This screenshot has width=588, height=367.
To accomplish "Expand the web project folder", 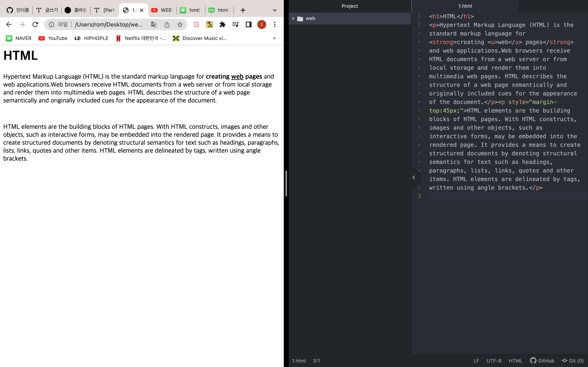I will click(293, 18).
